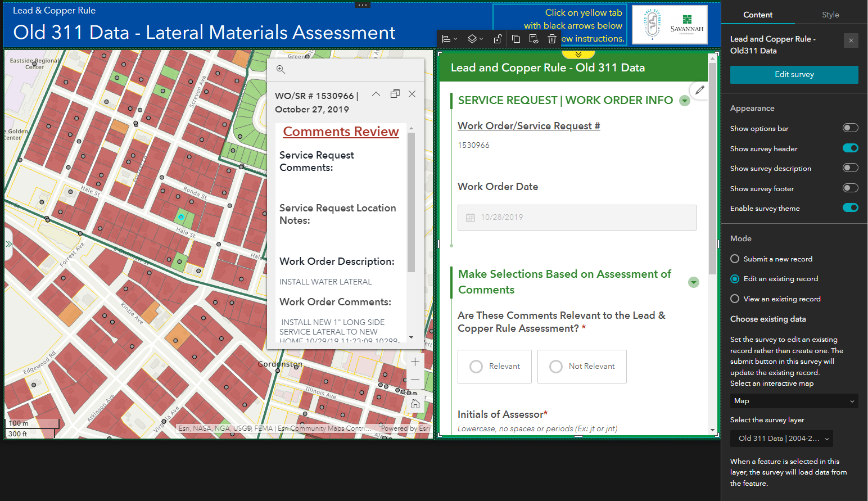
Task: Delete the widget with the trash icon
Action: tap(551, 38)
